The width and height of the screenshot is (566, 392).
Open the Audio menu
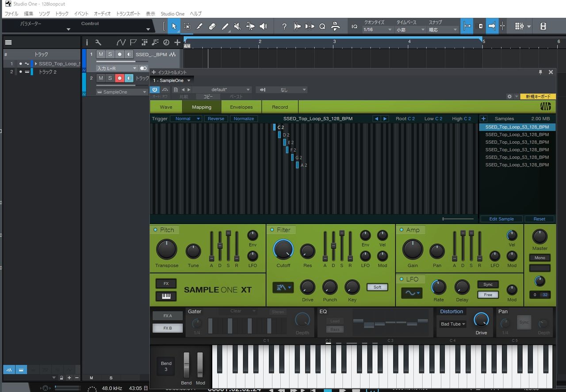102,14
